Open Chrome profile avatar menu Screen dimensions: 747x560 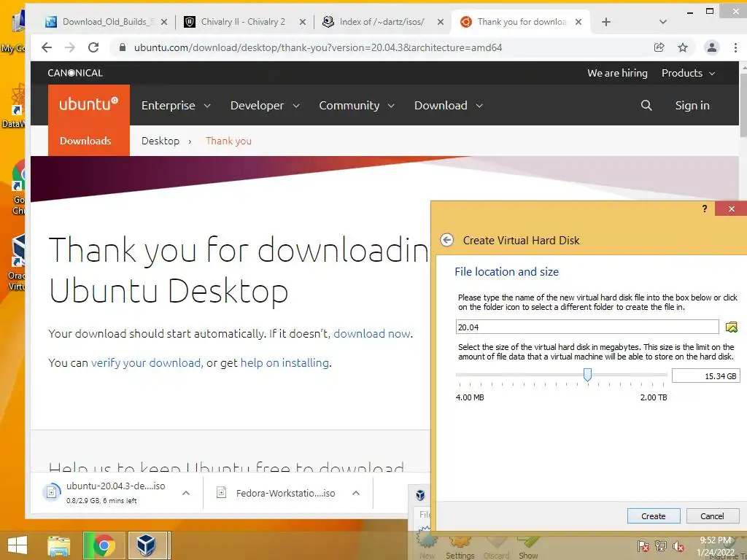tap(712, 47)
